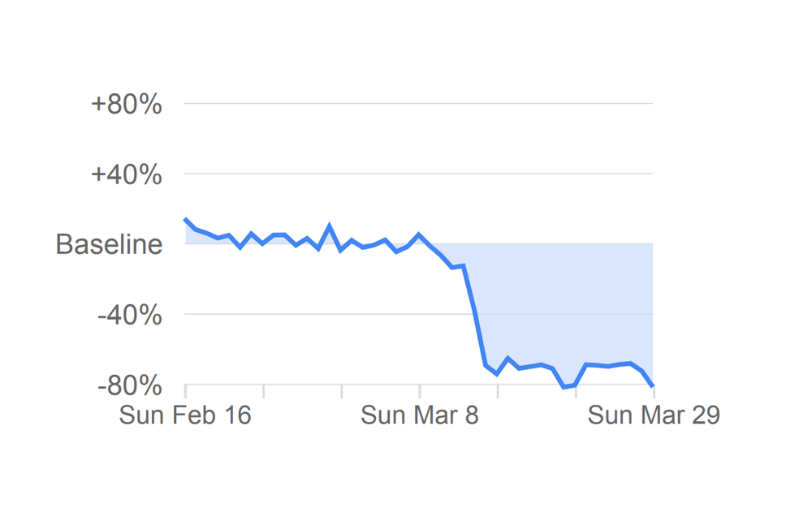Click the blue line's final point at Mar 29
Screen dimensions: 812x529
coord(653,385)
